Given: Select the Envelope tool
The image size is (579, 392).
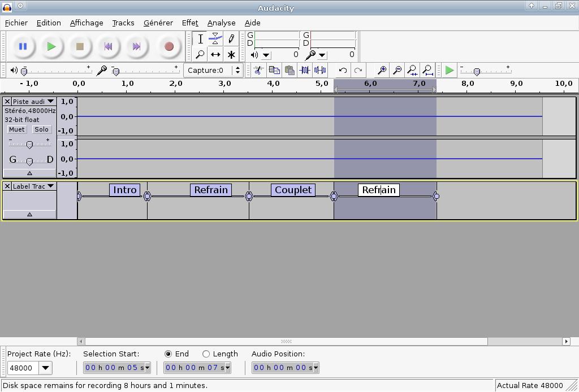Looking at the screenshot, I should pyautogui.click(x=215, y=39).
